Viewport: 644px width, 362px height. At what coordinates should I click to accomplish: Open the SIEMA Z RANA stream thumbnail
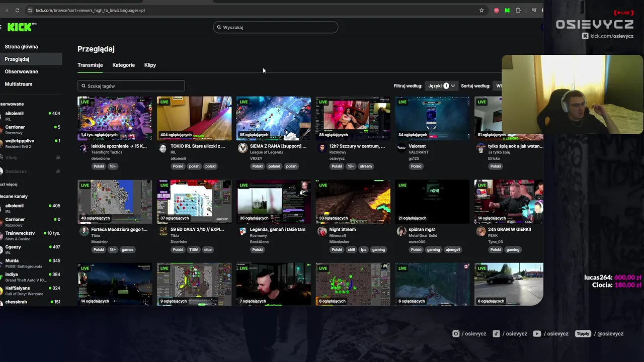click(273, 118)
